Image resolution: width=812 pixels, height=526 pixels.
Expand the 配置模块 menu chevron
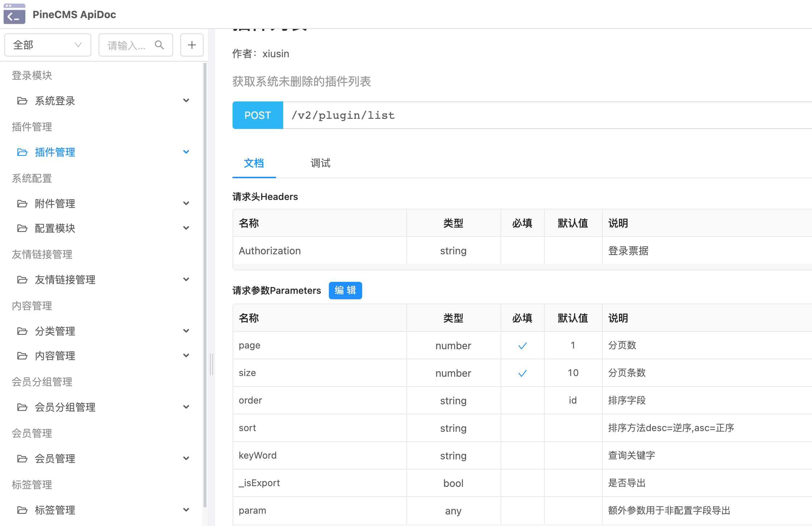pos(186,228)
